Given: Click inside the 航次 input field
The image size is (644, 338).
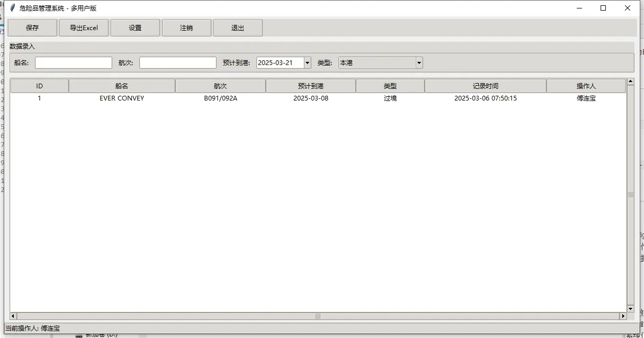Looking at the screenshot, I should pyautogui.click(x=177, y=62).
